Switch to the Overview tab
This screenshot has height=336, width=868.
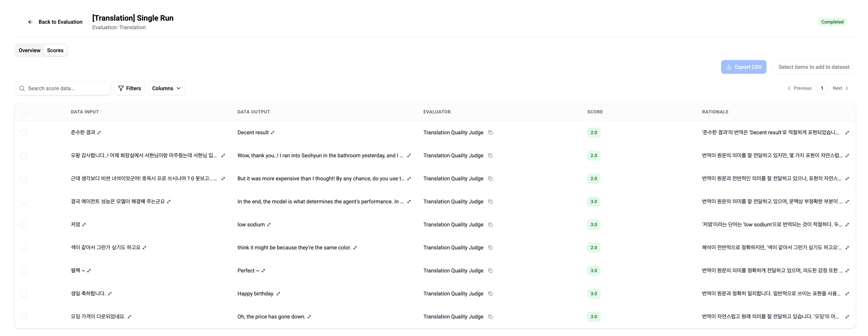[29, 50]
